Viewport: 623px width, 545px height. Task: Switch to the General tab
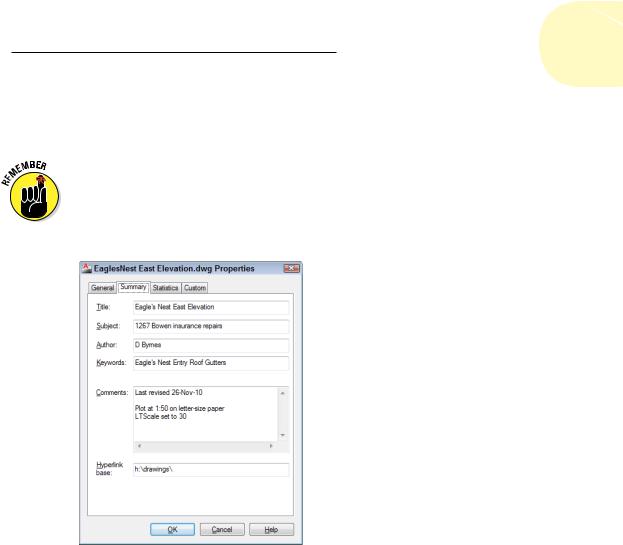click(x=103, y=288)
